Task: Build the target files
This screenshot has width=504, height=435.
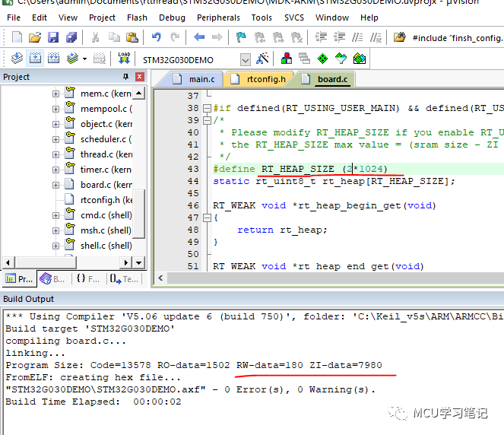Action: click(35, 59)
